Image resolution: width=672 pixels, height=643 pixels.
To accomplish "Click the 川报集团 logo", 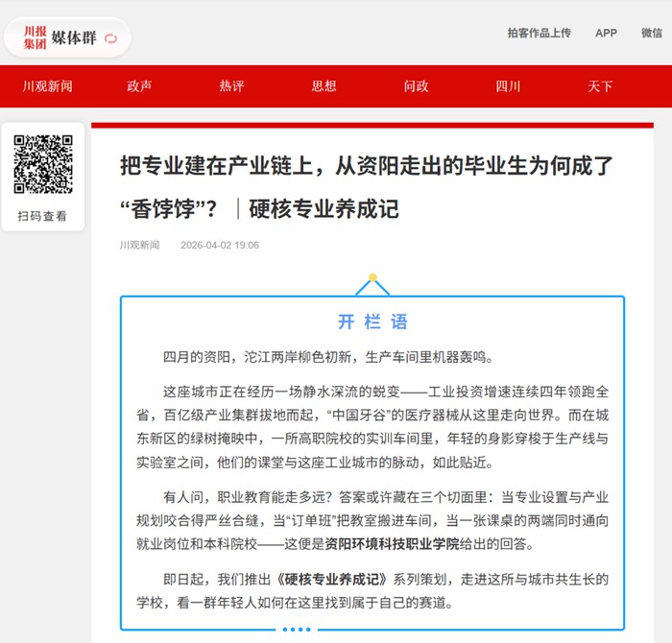I will (x=35, y=37).
